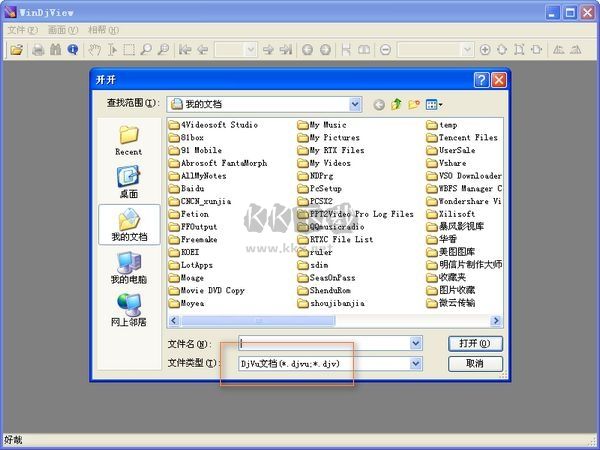Select the 暴风影视库 folder

[455, 227]
